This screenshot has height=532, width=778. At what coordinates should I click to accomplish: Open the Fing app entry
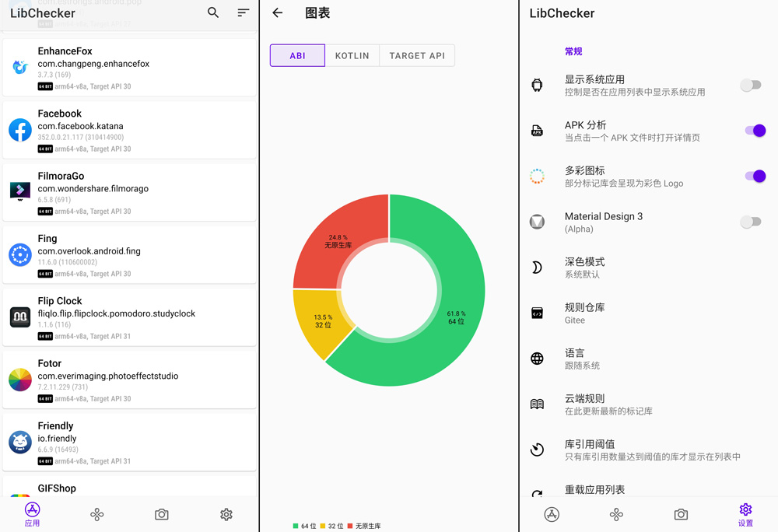click(x=129, y=255)
